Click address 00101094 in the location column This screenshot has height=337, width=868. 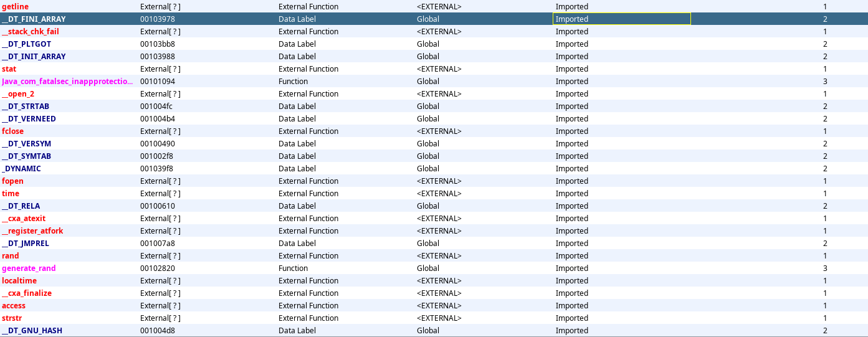tap(158, 82)
